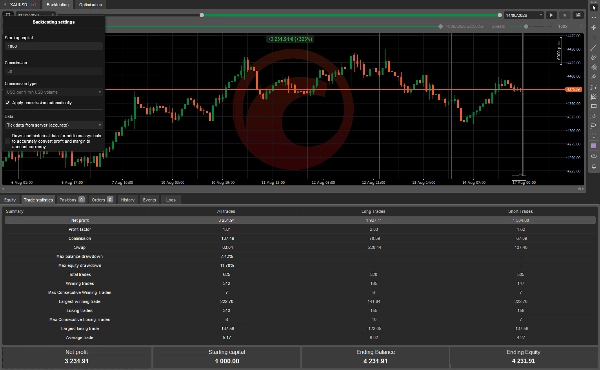
Task: Open the Events tab
Action: (149, 200)
